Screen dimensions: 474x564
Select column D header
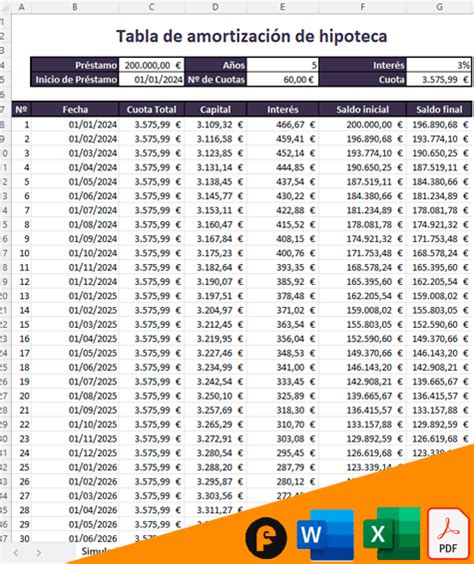(215, 7)
